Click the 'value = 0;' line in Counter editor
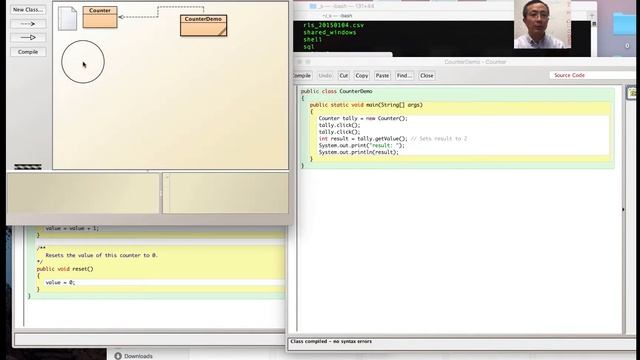 click(x=60, y=282)
